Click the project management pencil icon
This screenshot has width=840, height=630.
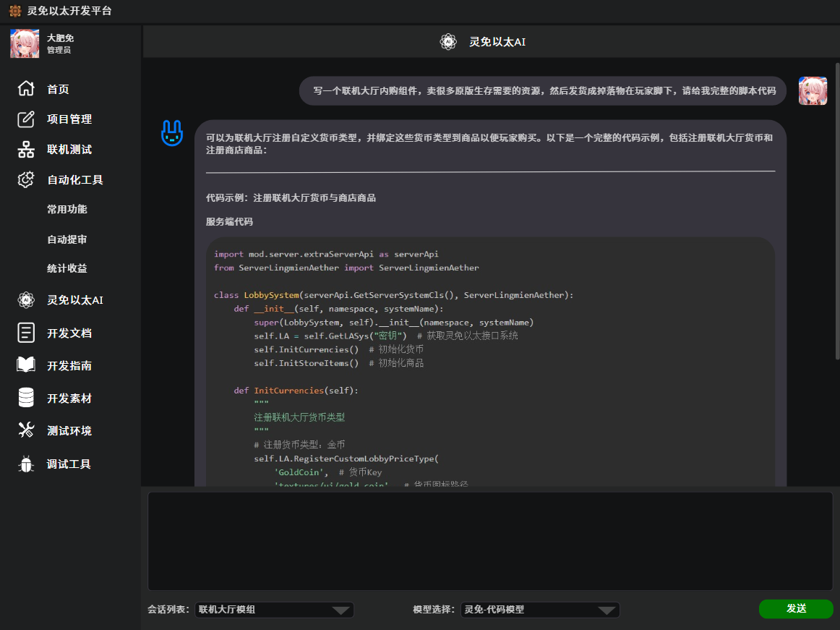26,119
